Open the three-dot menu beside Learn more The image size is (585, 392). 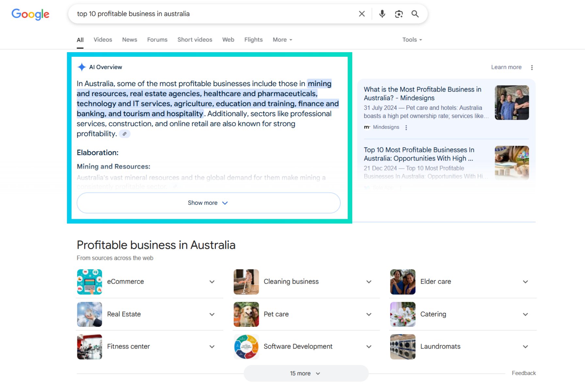(x=532, y=67)
